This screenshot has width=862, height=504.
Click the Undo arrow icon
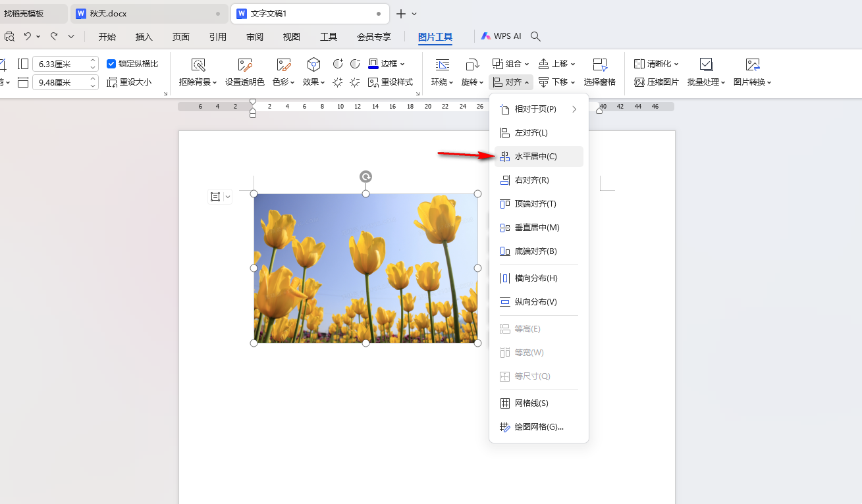pos(28,37)
